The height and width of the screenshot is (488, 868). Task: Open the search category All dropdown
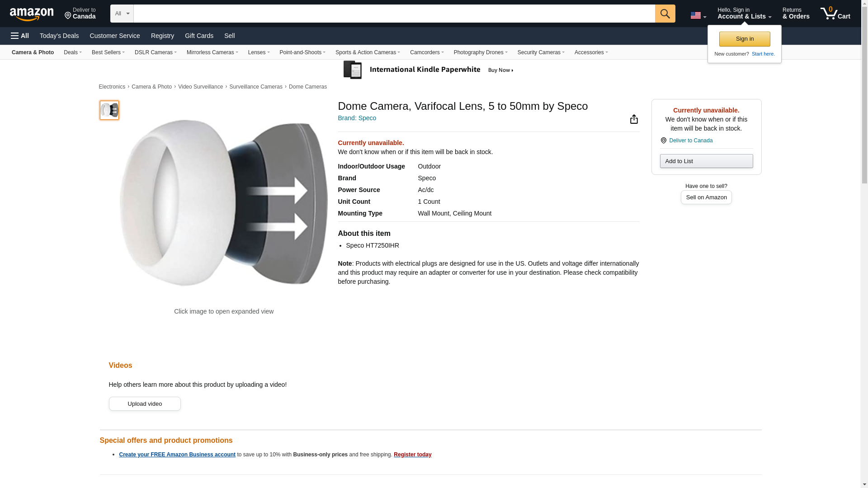pos(122,14)
